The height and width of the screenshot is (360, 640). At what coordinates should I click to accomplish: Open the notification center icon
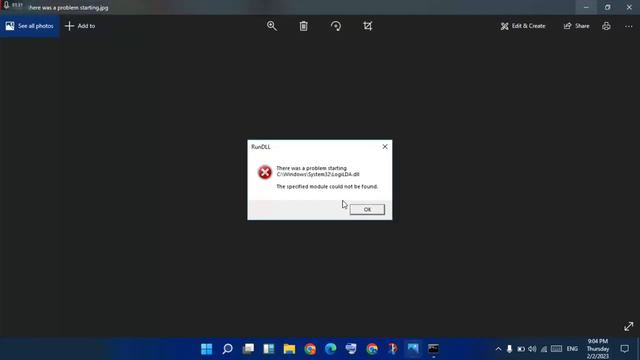point(624,349)
